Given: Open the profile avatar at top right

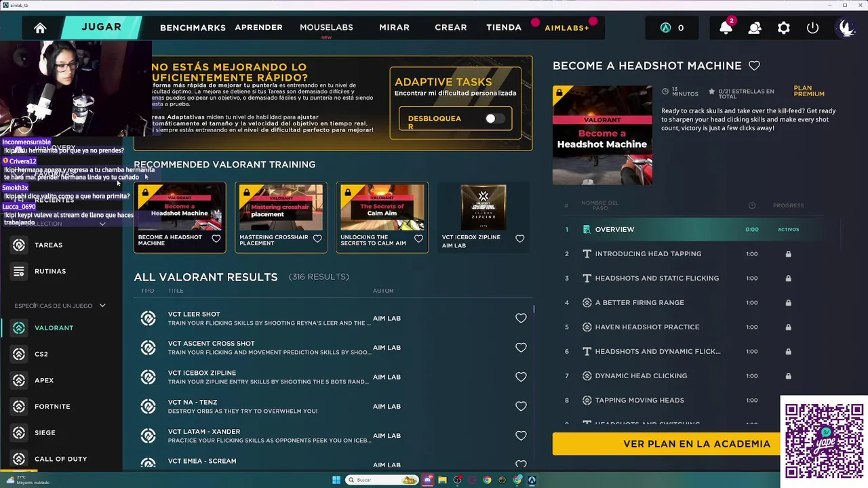Looking at the screenshot, I should coord(846,28).
